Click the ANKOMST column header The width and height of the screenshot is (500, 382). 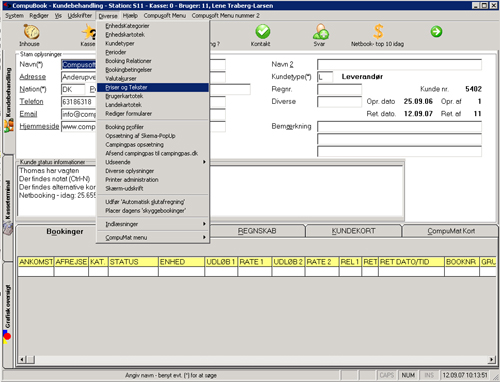tap(36, 262)
